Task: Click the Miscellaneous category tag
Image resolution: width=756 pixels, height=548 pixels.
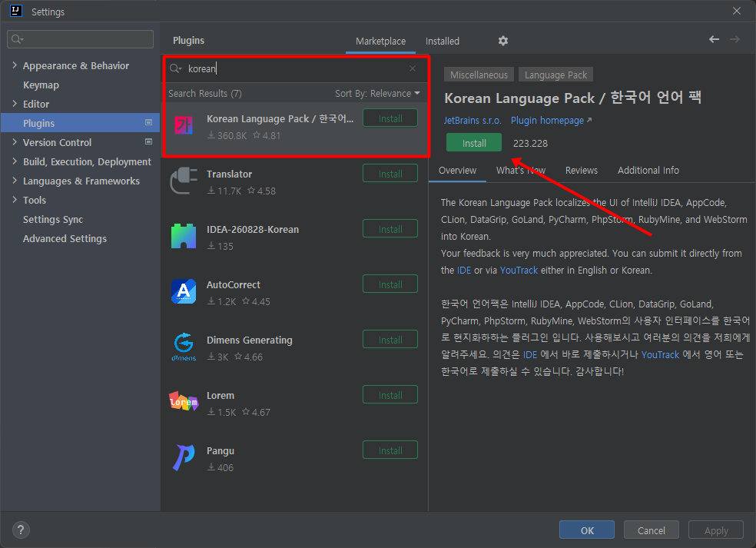Action: pyautogui.click(x=479, y=75)
